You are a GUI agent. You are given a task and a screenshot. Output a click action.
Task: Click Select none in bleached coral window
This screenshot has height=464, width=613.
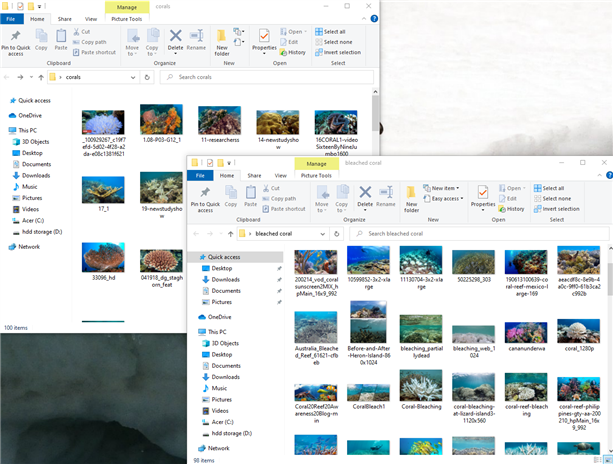coord(552,199)
